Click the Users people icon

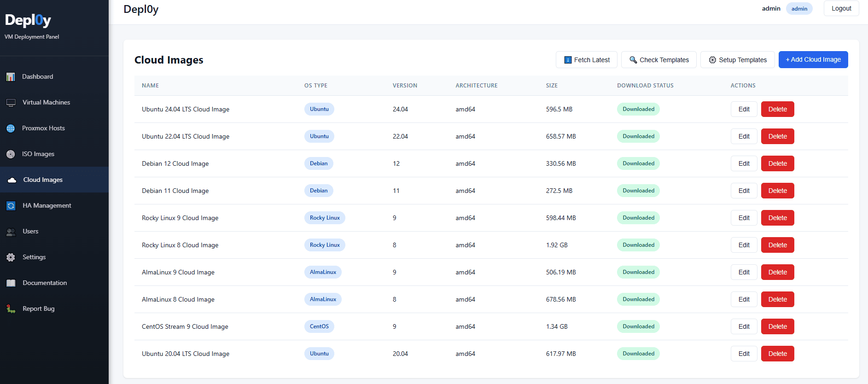point(11,232)
